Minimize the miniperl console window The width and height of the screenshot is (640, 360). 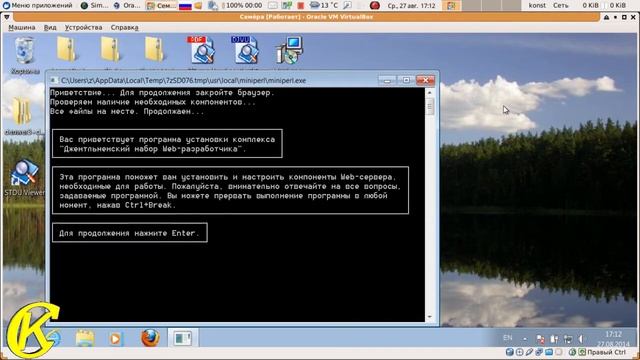pos(387,80)
